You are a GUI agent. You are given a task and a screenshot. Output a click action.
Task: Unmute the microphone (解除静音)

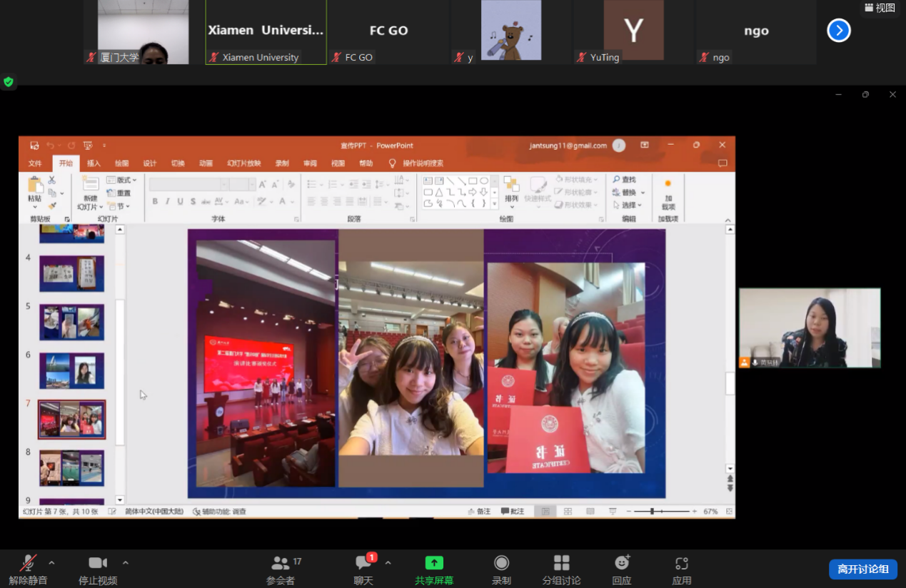coord(29,563)
